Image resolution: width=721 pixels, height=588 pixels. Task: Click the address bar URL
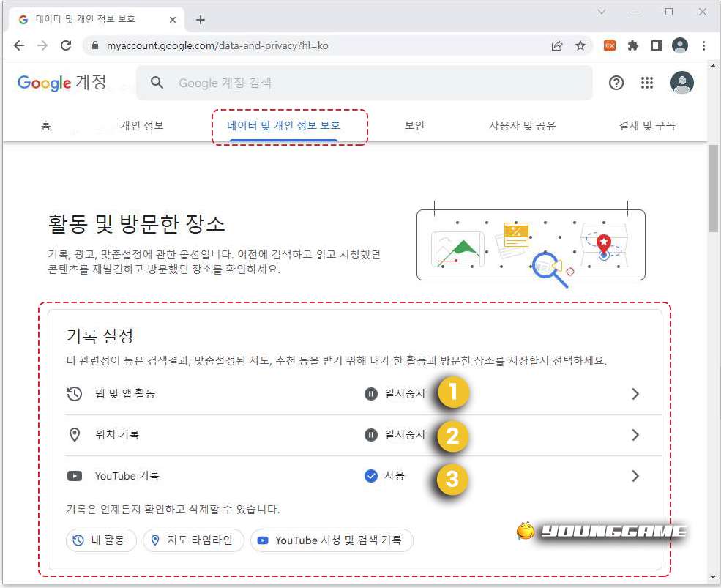pyautogui.click(x=217, y=45)
